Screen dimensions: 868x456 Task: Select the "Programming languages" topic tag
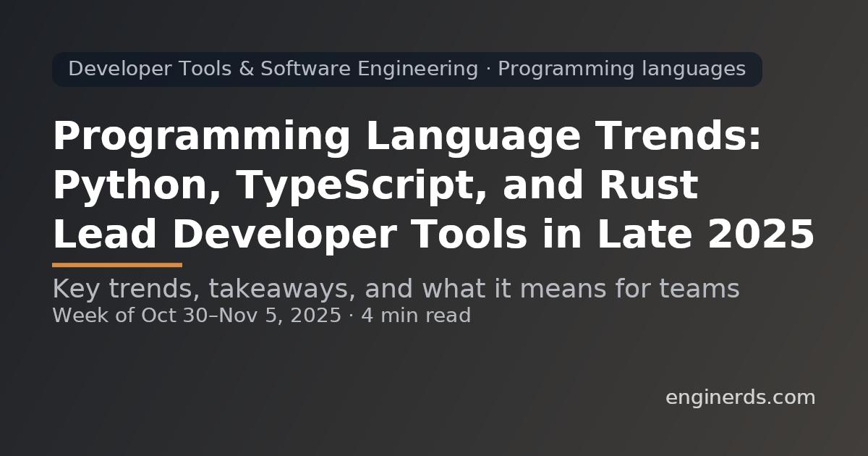point(624,69)
